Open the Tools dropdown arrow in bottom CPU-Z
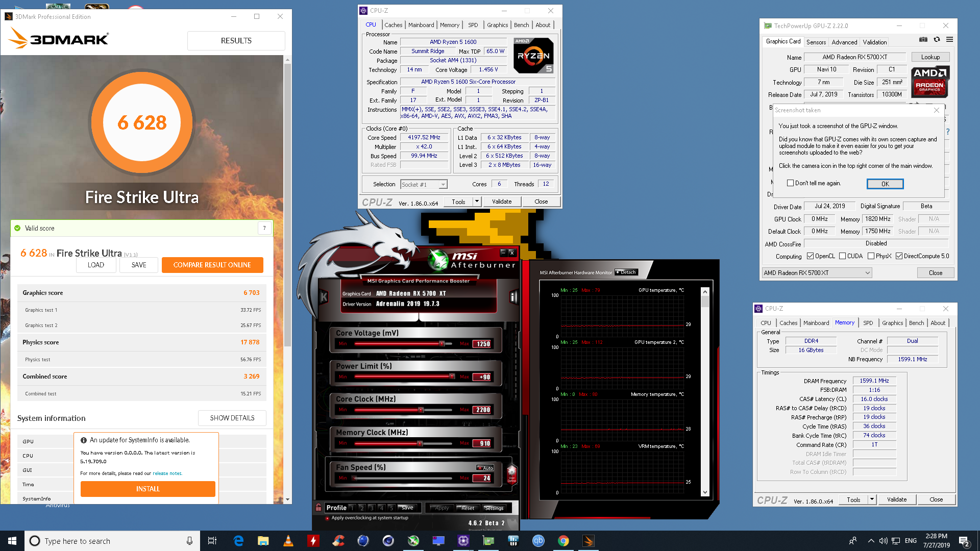This screenshot has width=980, height=551. (872, 499)
